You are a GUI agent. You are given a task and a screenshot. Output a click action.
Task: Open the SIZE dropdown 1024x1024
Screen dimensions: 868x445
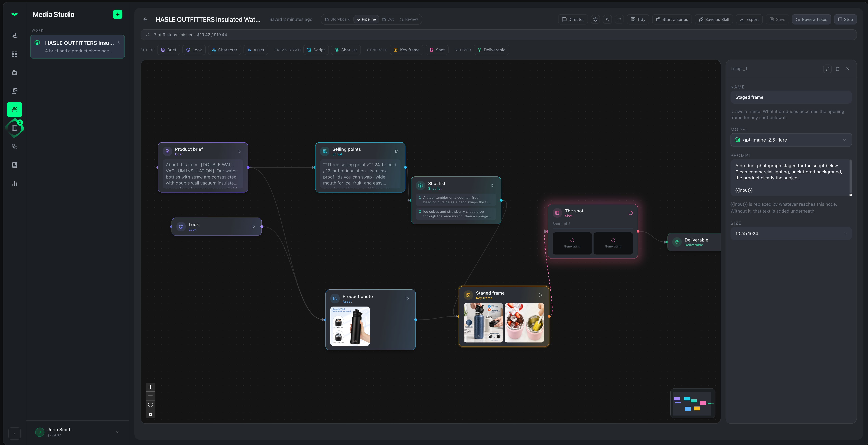pyautogui.click(x=791, y=233)
